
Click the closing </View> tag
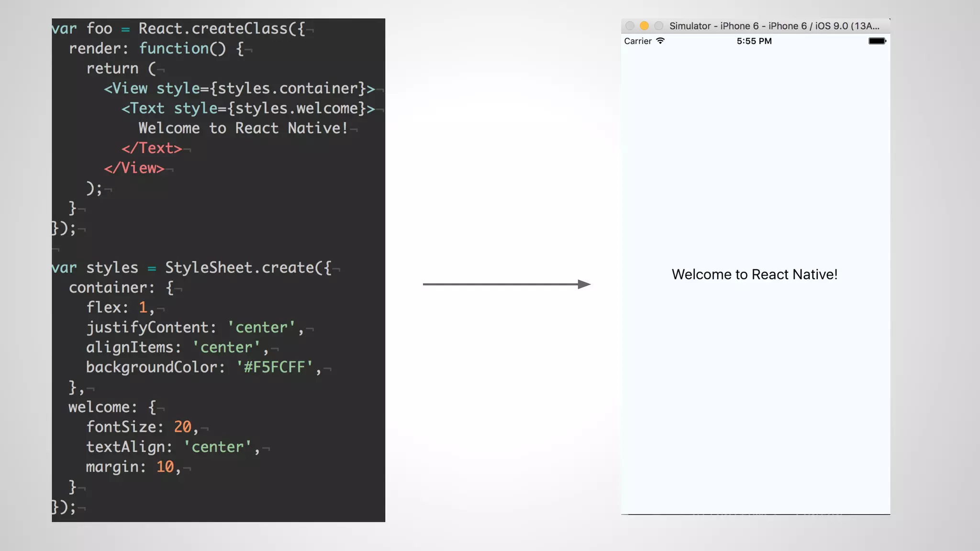pyautogui.click(x=134, y=168)
